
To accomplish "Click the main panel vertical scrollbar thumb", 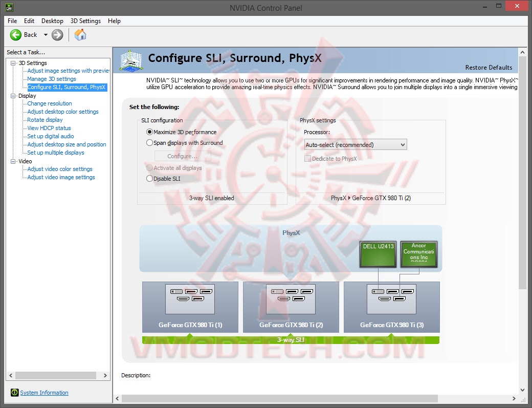I will pos(522,173).
